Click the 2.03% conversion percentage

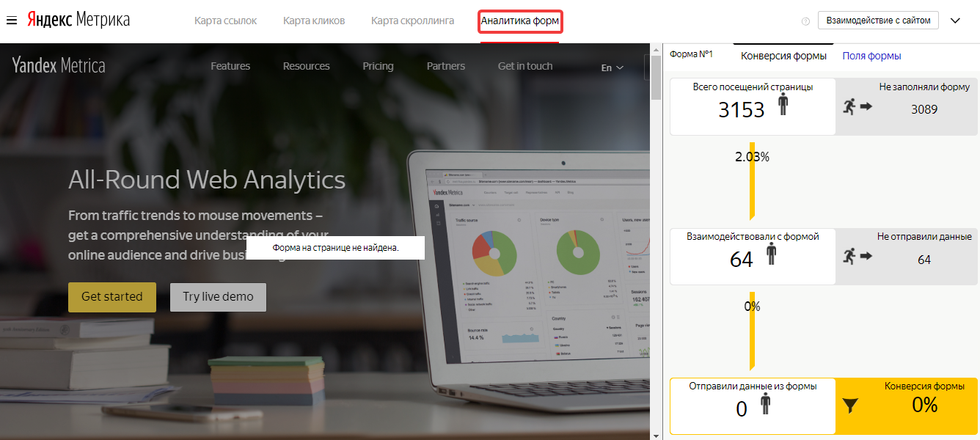pyautogui.click(x=752, y=156)
